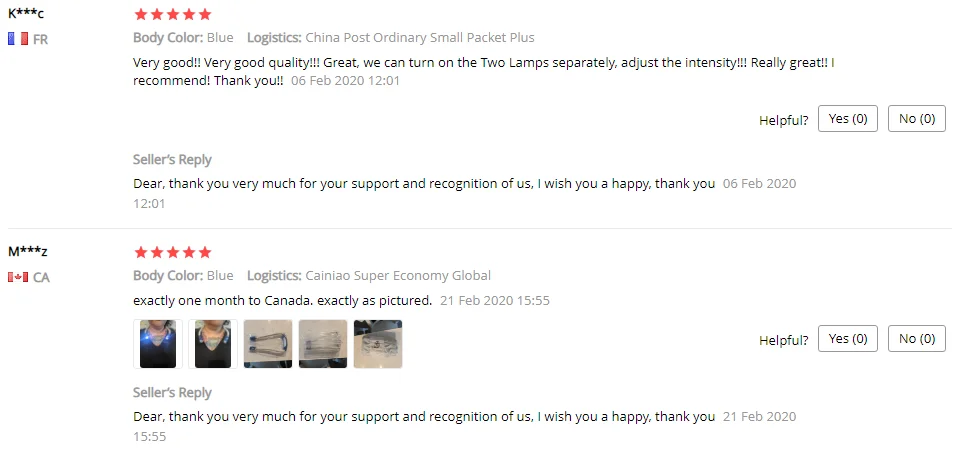Click K***c's five-star rating
The image size is (957, 461).
click(x=172, y=15)
